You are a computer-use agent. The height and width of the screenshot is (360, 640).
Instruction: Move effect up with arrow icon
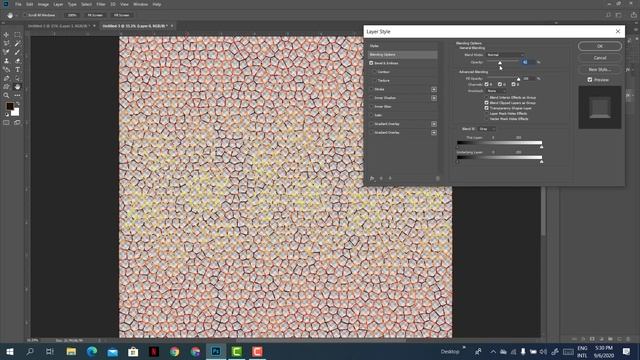[381, 178]
